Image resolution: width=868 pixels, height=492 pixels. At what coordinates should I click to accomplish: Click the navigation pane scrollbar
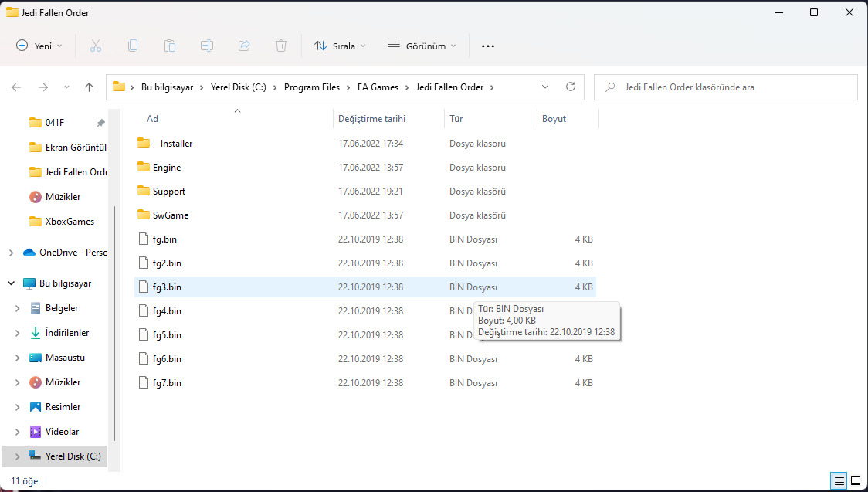click(114, 323)
